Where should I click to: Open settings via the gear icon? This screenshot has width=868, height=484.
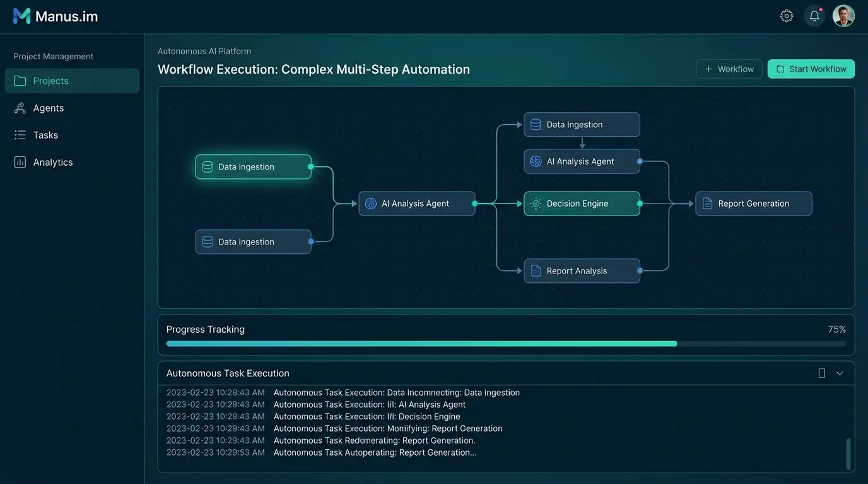pos(786,16)
